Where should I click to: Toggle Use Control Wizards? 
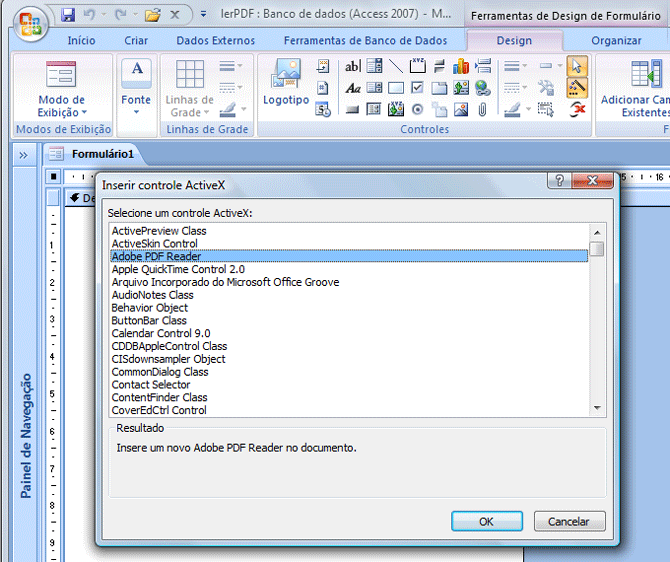click(x=577, y=88)
